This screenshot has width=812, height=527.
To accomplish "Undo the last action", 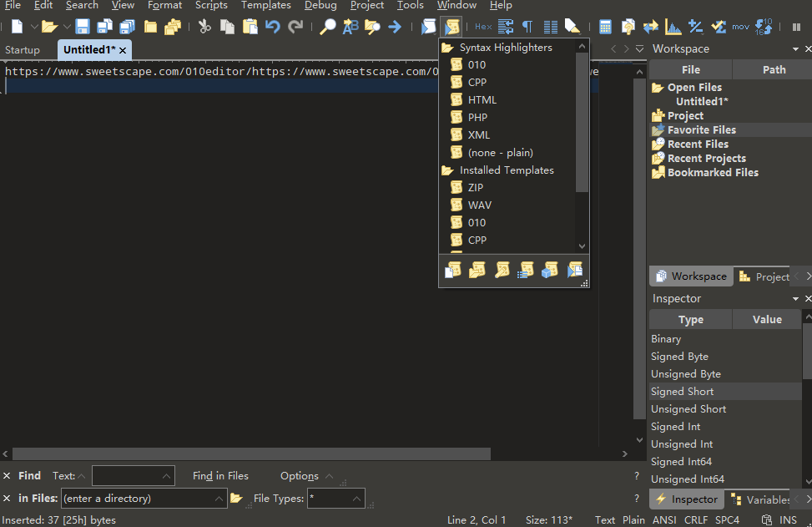I will point(272,27).
